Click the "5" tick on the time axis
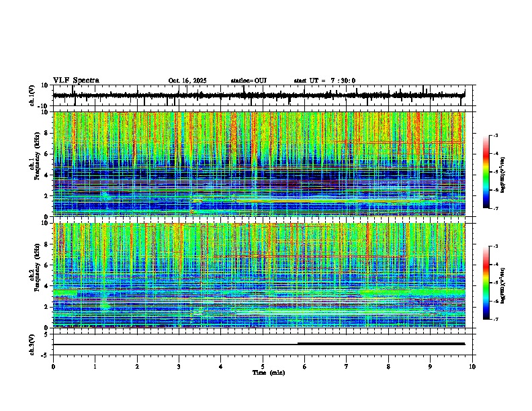The height and width of the screenshot is (411, 532). [x=263, y=367]
